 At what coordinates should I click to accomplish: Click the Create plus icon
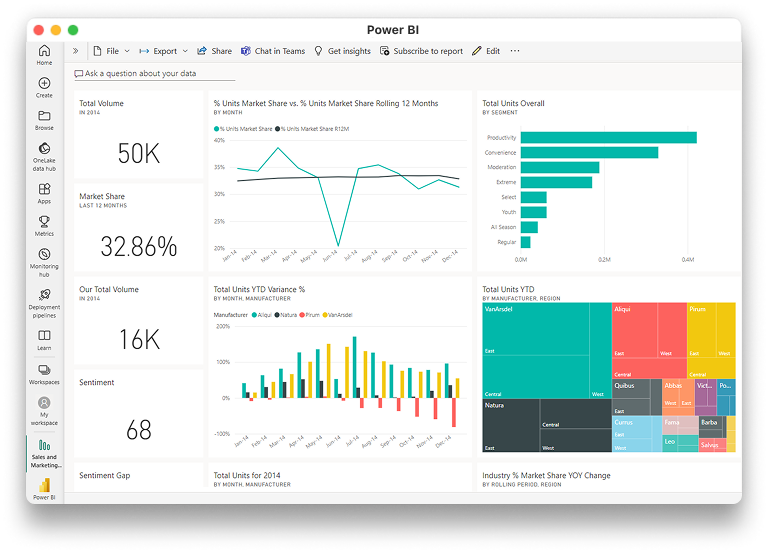click(x=44, y=83)
